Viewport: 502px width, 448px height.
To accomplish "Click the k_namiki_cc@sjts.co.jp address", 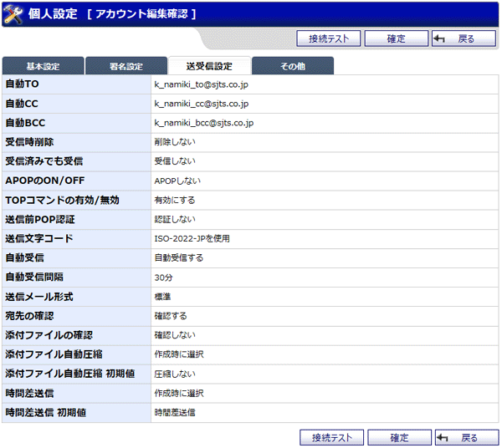I will (x=202, y=104).
